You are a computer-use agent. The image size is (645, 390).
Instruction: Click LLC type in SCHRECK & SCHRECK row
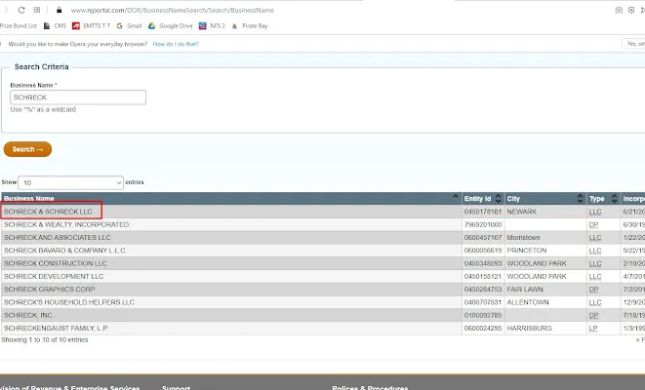pos(595,212)
